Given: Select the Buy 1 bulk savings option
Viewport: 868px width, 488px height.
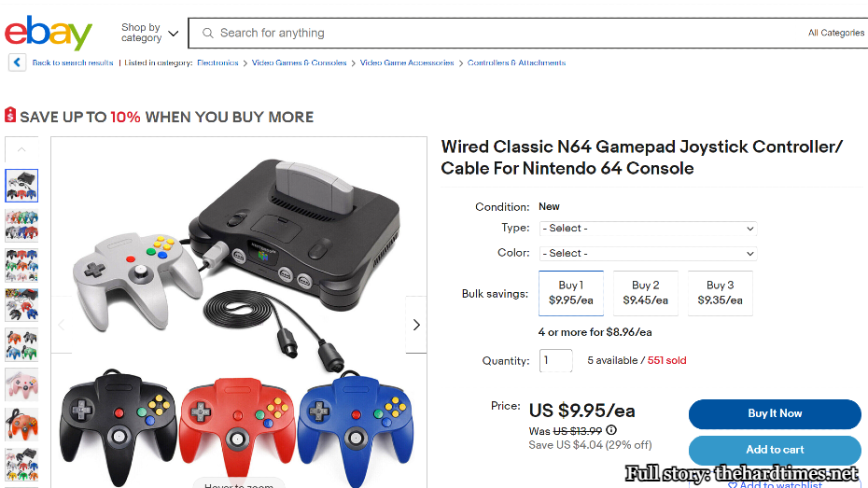Looking at the screenshot, I should point(570,293).
